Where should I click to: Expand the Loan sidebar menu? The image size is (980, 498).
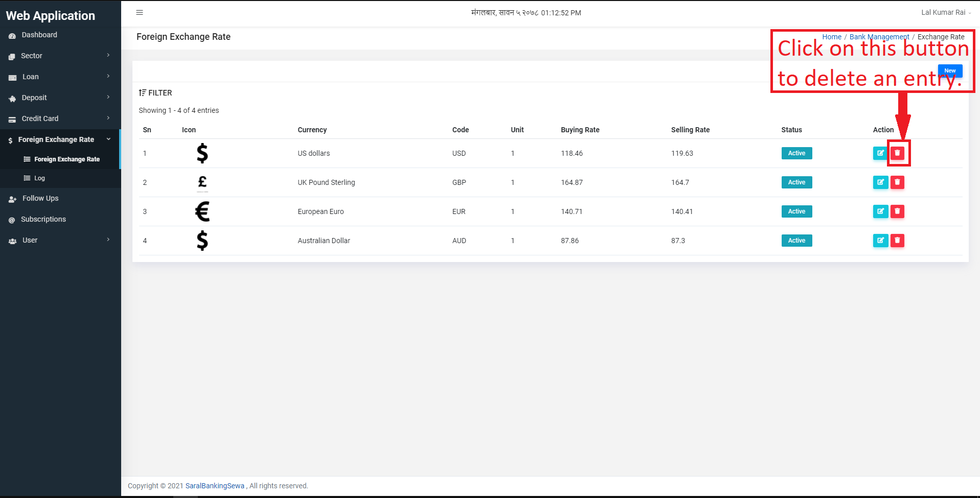coord(60,77)
